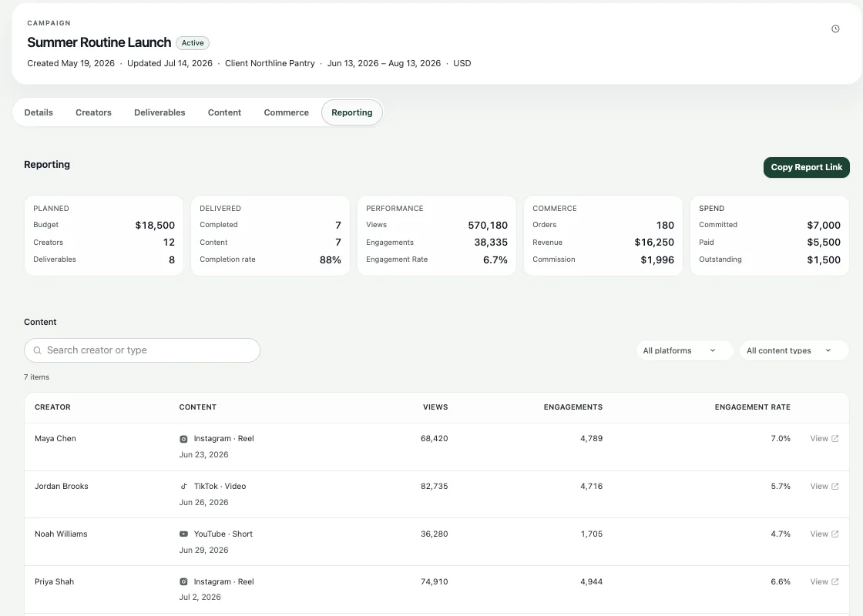Click the Engagements total 38,335
This screenshot has width=863, height=616.
491,242
